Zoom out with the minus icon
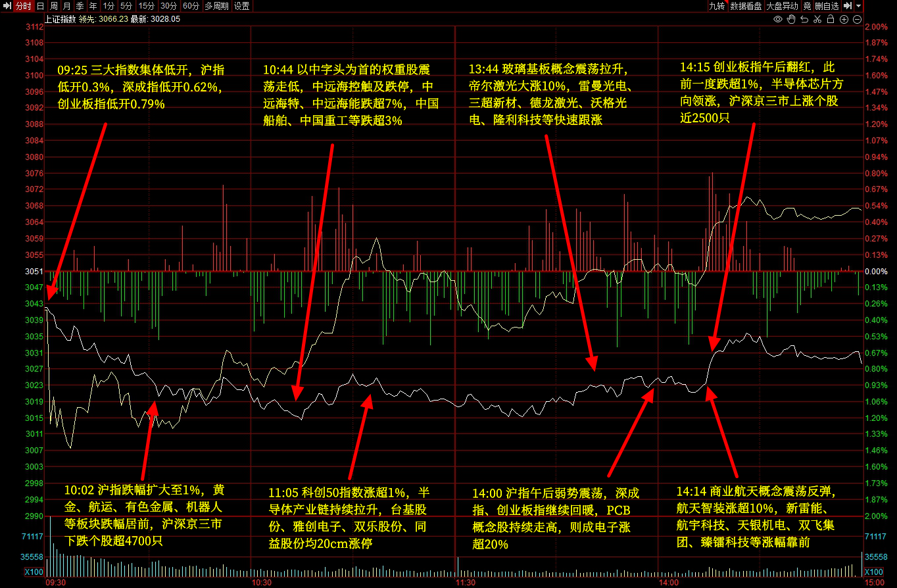The width and height of the screenshot is (897, 588). tap(857, 19)
